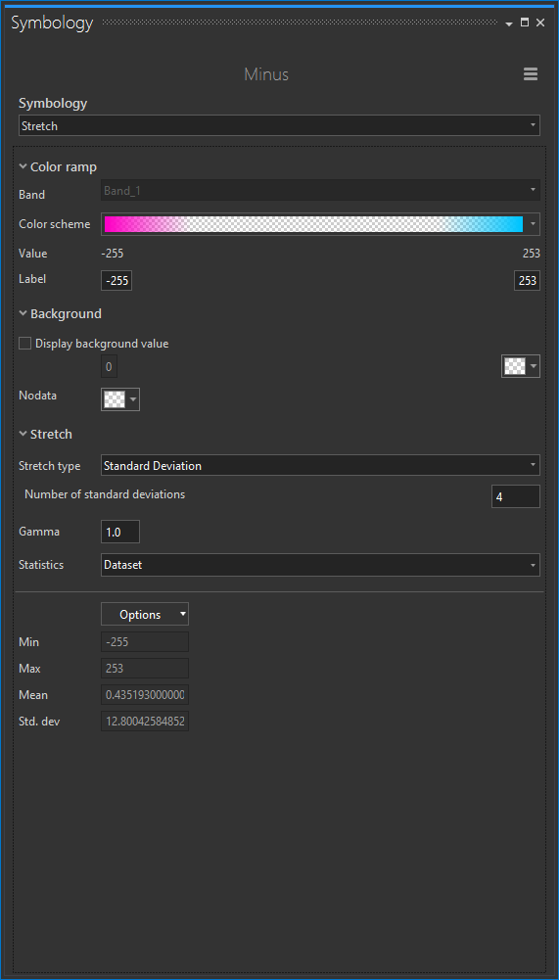Collapse the Stretch section
This screenshot has width=559, height=980.
tap(23, 434)
